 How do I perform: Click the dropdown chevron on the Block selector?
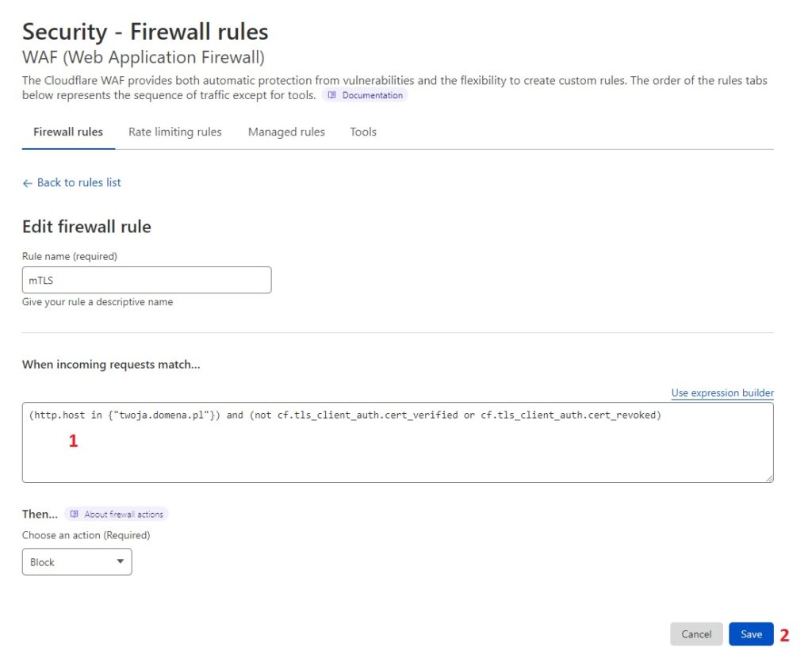(120, 561)
